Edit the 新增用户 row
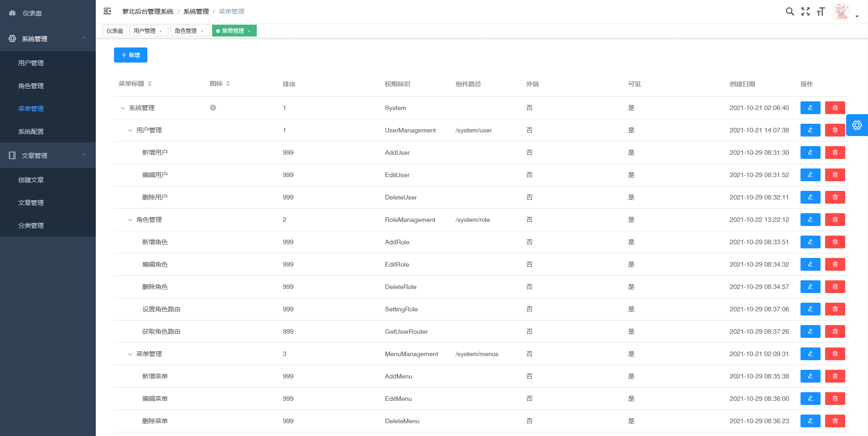Viewport: 868px width, 436px height. (x=810, y=152)
